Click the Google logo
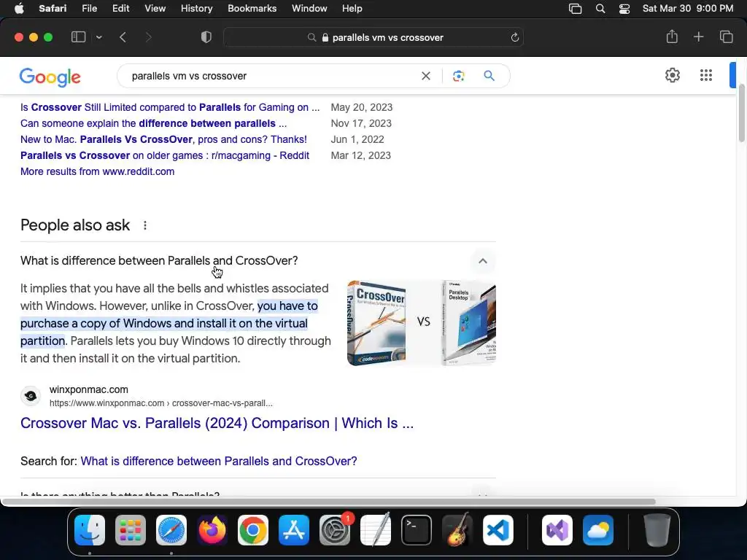The height and width of the screenshot is (560, 747). coord(50,77)
